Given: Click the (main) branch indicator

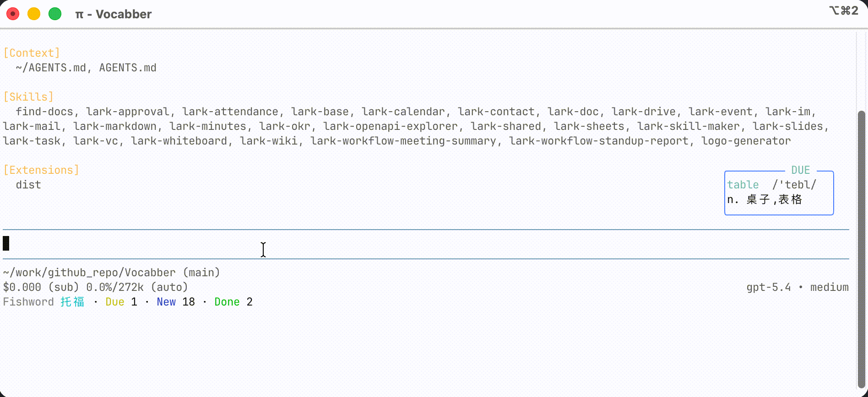Looking at the screenshot, I should click(201, 273).
